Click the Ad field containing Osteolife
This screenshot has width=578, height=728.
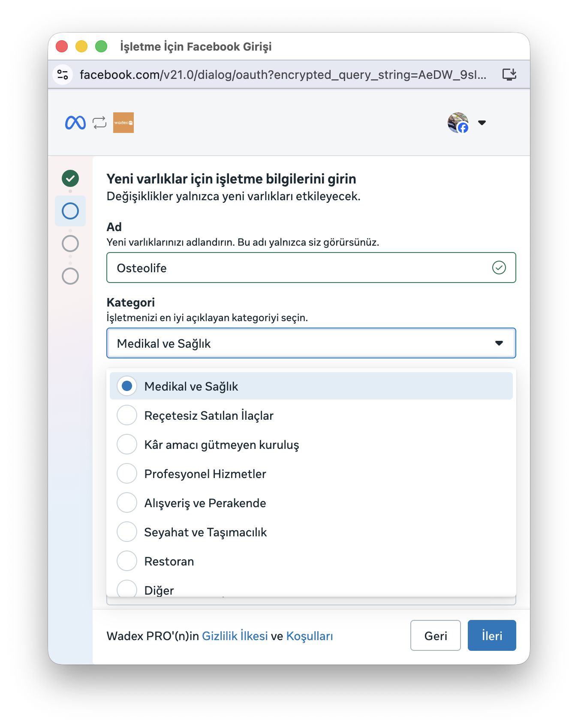[300, 268]
